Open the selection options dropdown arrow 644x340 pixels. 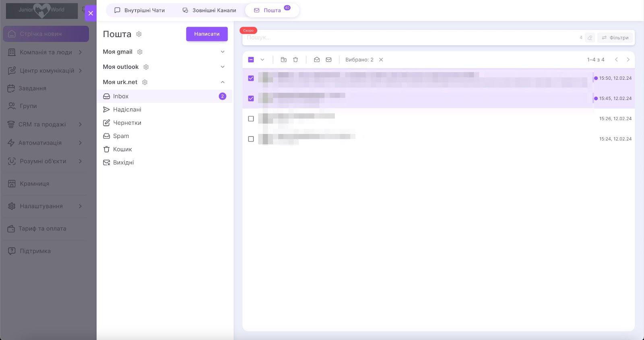point(262,60)
